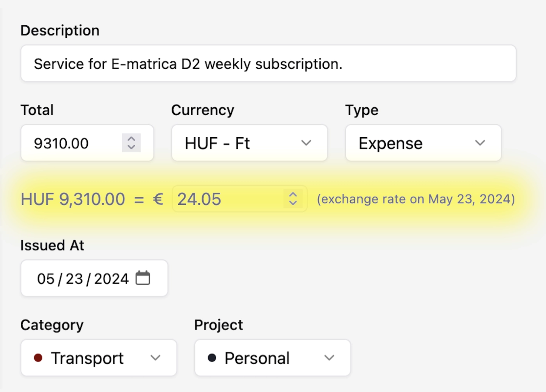Open the Category dropdown showing Transport

coord(99,358)
